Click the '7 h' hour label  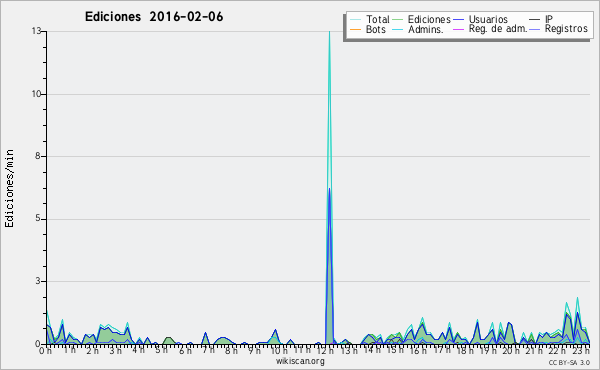click(x=208, y=350)
